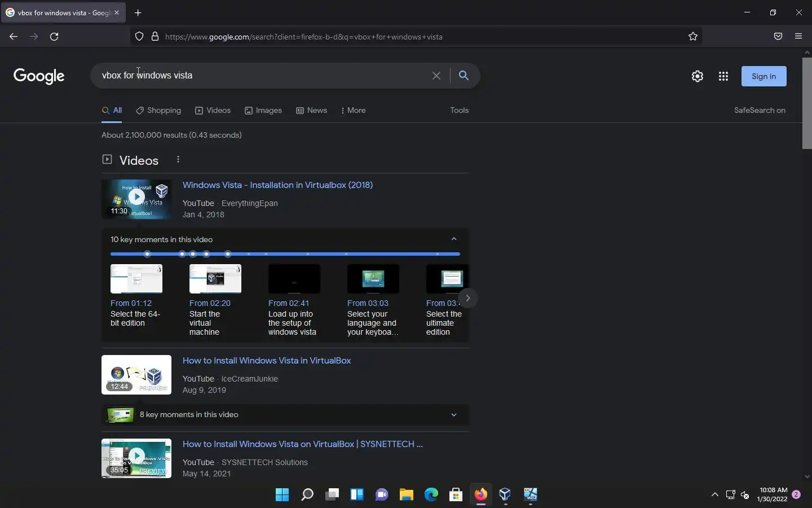This screenshot has height=508, width=812.
Task: Collapse the 10 key moments section
Action: 454,239
